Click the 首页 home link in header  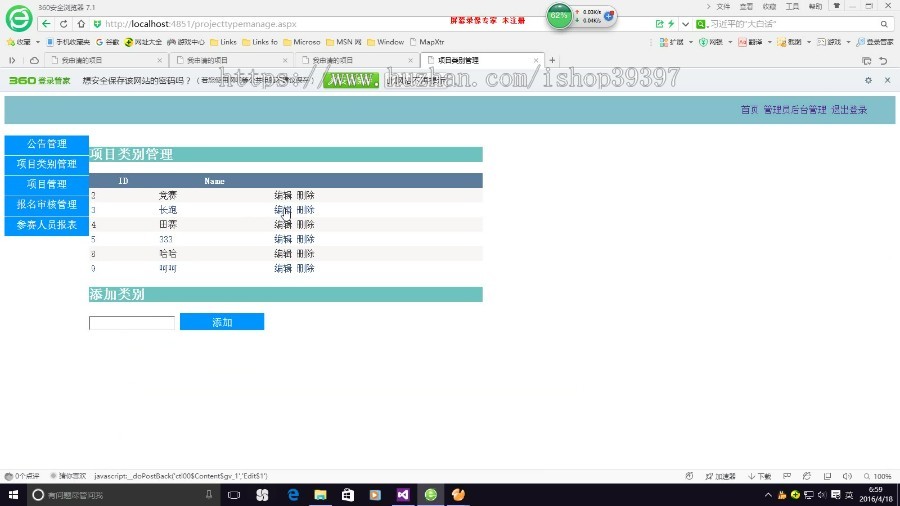click(x=749, y=110)
